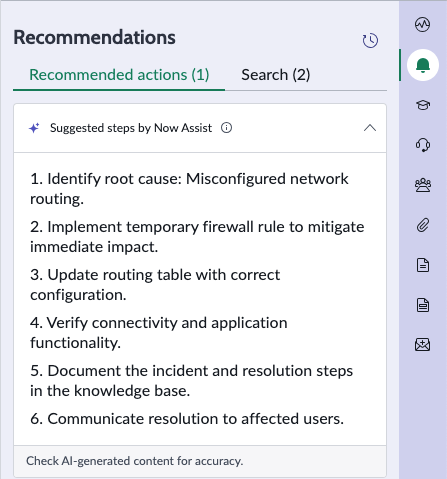Open the people group sidebar icon
Image resolution: width=447 pixels, height=479 pixels.
[423, 185]
